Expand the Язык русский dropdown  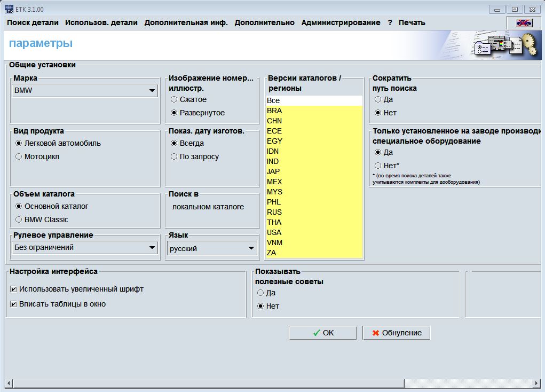(x=212, y=248)
